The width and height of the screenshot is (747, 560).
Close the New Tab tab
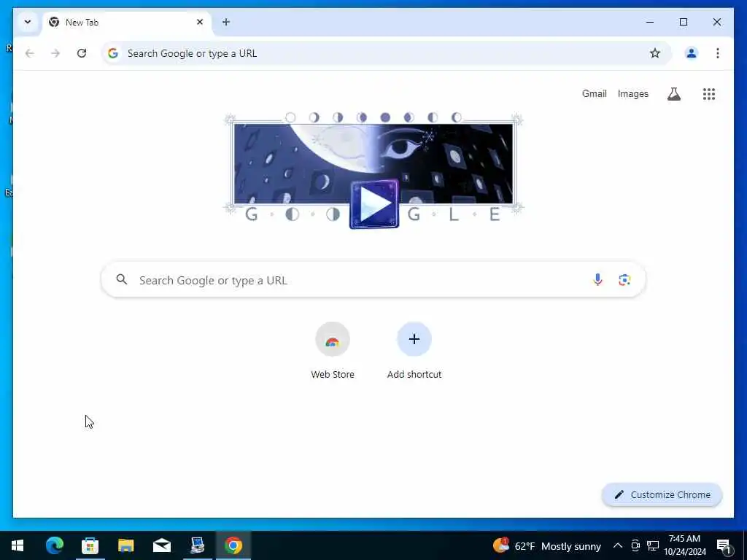pyautogui.click(x=200, y=22)
